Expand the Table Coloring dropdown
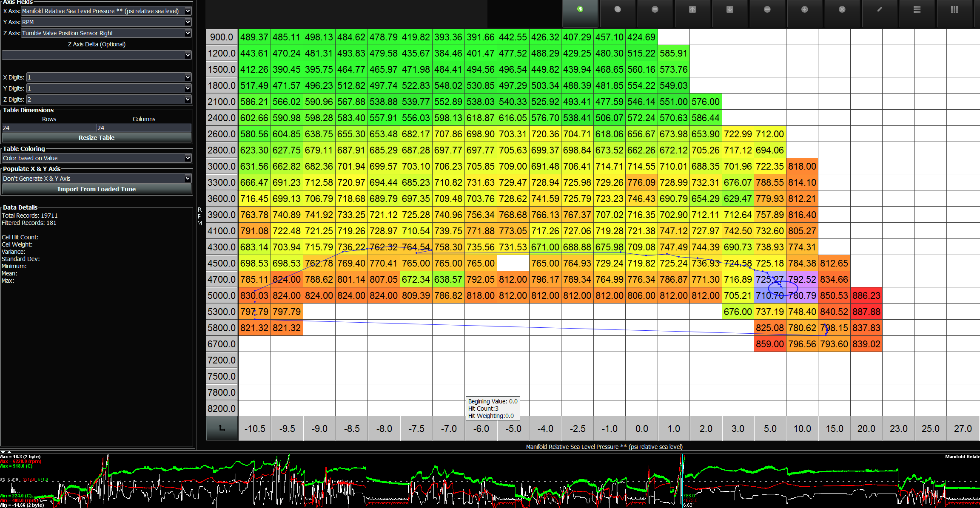Viewport: 980px width, 508px height. pyautogui.click(x=188, y=158)
